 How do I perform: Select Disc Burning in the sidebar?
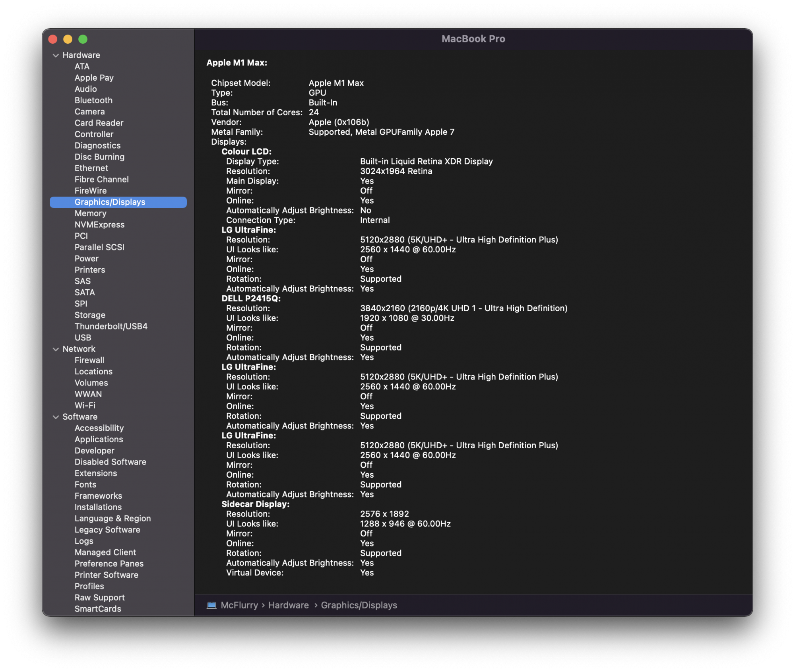coord(99,157)
